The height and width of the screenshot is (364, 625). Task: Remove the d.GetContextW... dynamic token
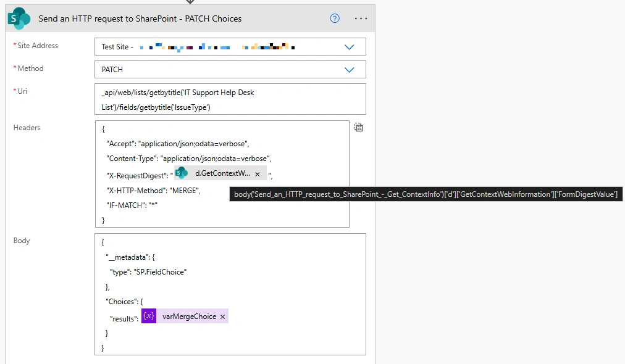tap(258, 174)
